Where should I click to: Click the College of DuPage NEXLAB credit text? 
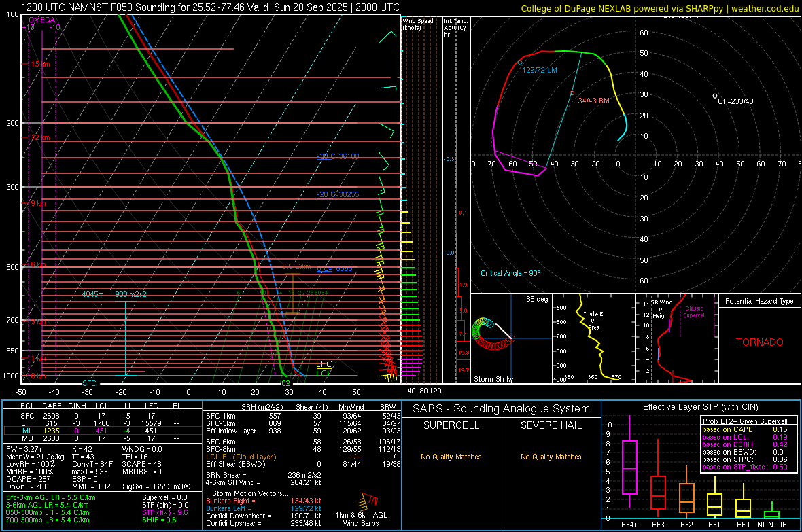[660, 9]
